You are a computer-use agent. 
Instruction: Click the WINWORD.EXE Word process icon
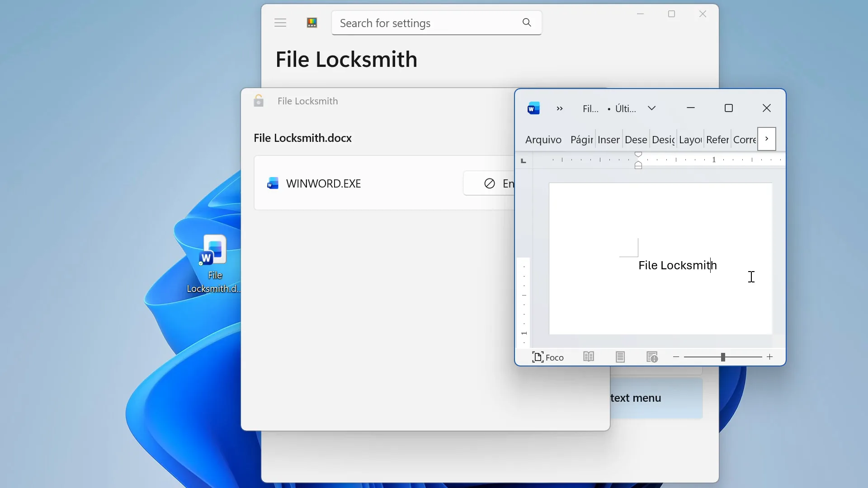point(273,183)
